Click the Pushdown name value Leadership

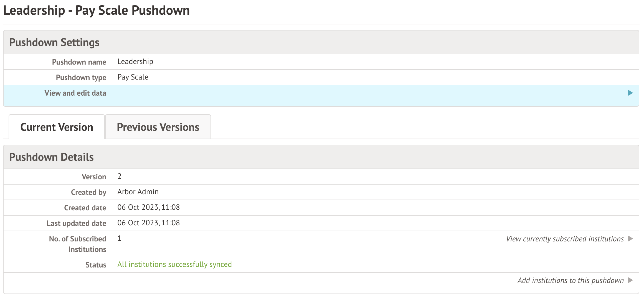[x=135, y=62]
